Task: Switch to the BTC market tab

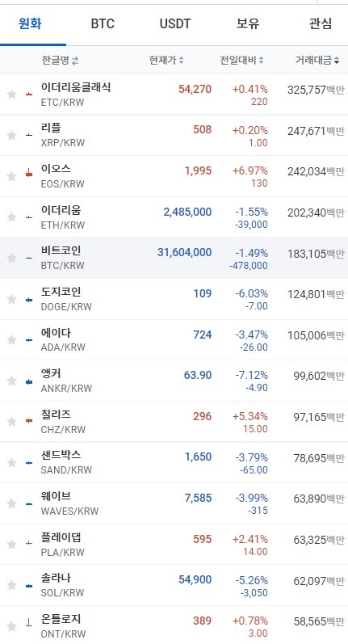Action: pyautogui.click(x=103, y=23)
